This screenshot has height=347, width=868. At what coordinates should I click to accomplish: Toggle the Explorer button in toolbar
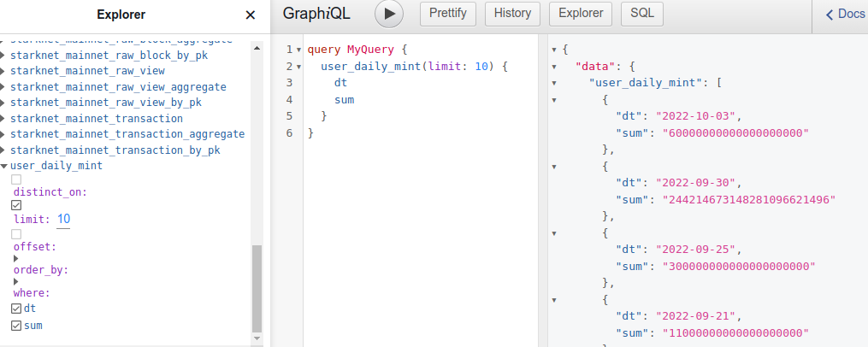(580, 14)
